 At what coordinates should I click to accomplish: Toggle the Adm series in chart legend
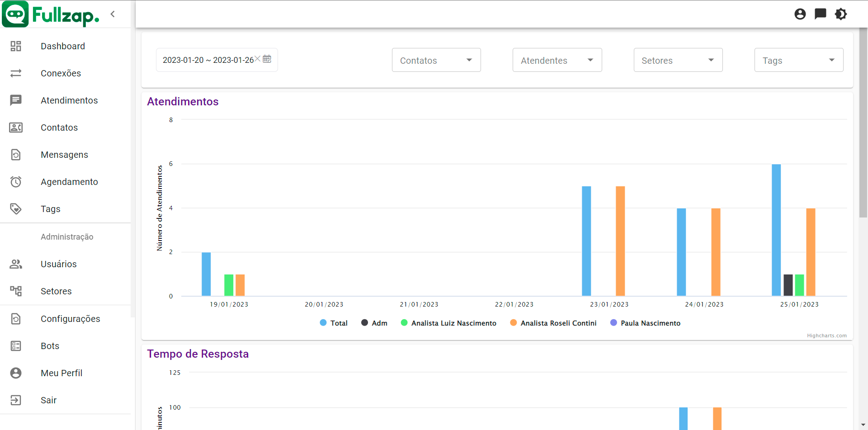click(374, 323)
